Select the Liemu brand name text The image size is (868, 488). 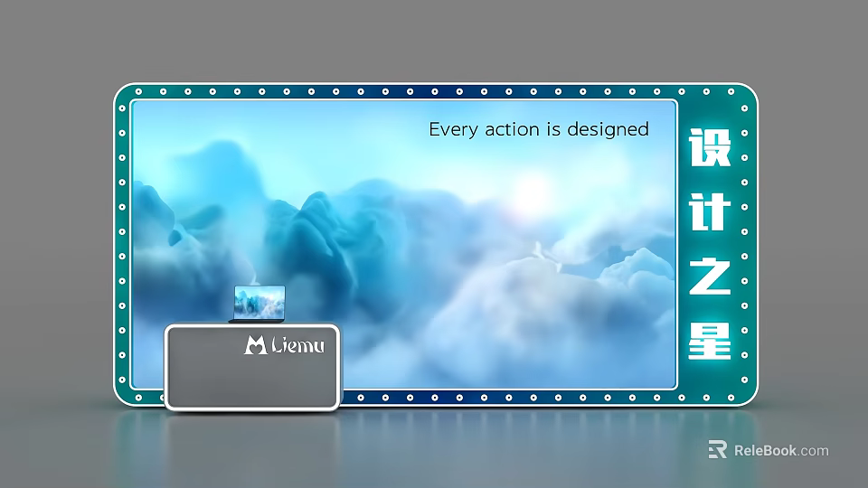coord(297,345)
